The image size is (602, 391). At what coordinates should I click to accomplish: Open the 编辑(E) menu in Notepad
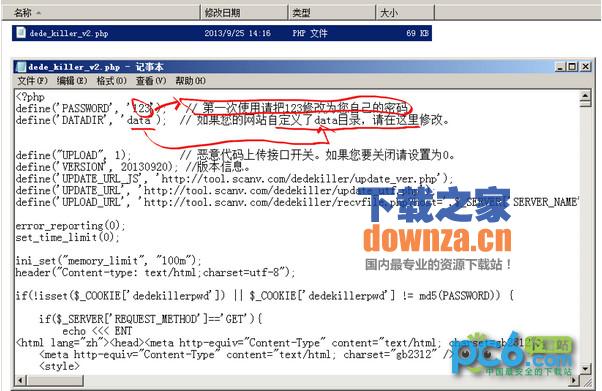pos(72,81)
